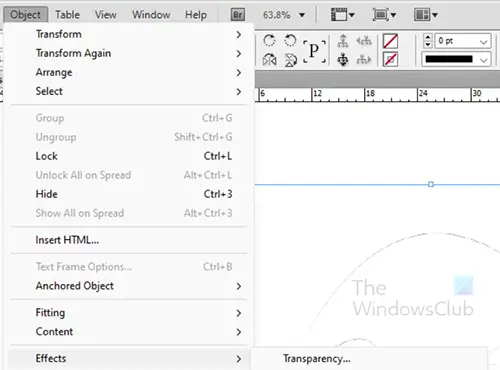This screenshot has width=500, height=370.
Task: Open the Help menu
Action: pos(196,15)
